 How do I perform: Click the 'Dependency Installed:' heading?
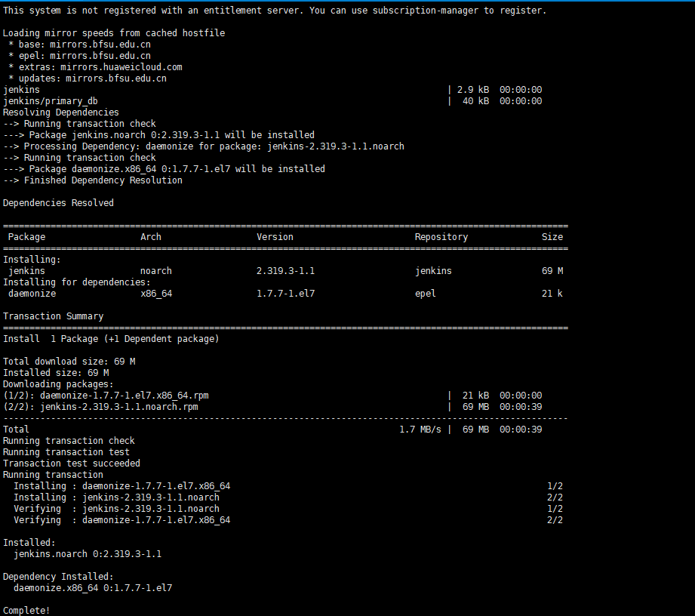pos(59,577)
